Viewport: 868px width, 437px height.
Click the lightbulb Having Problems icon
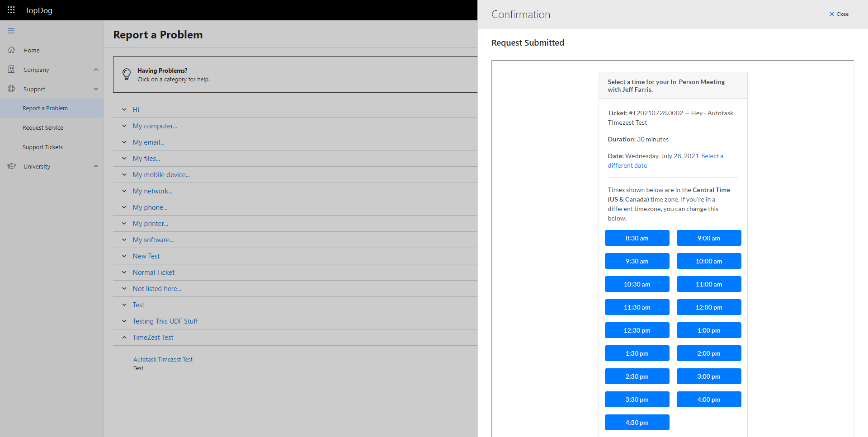[127, 75]
